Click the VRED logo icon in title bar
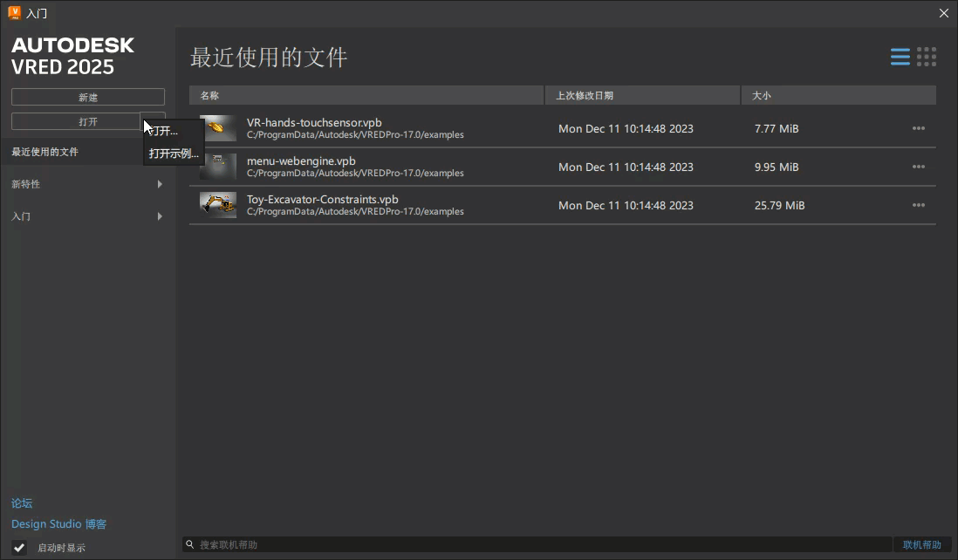 [14, 13]
